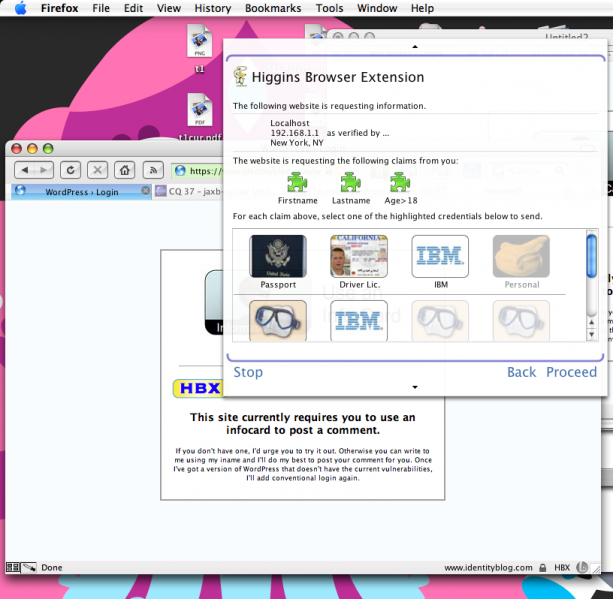
Task: Open the Apple menu
Action: pyautogui.click(x=21, y=8)
